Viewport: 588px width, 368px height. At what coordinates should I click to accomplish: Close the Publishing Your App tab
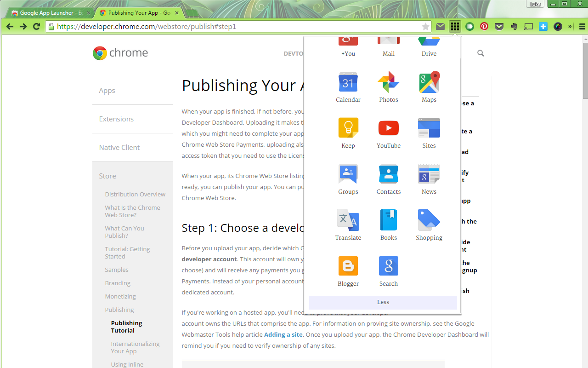pyautogui.click(x=177, y=13)
